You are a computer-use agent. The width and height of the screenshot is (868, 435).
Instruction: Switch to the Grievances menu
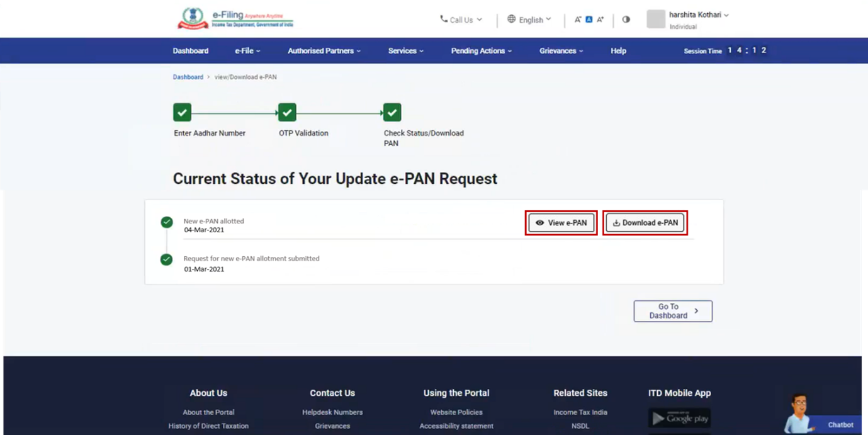pos(559,50)
